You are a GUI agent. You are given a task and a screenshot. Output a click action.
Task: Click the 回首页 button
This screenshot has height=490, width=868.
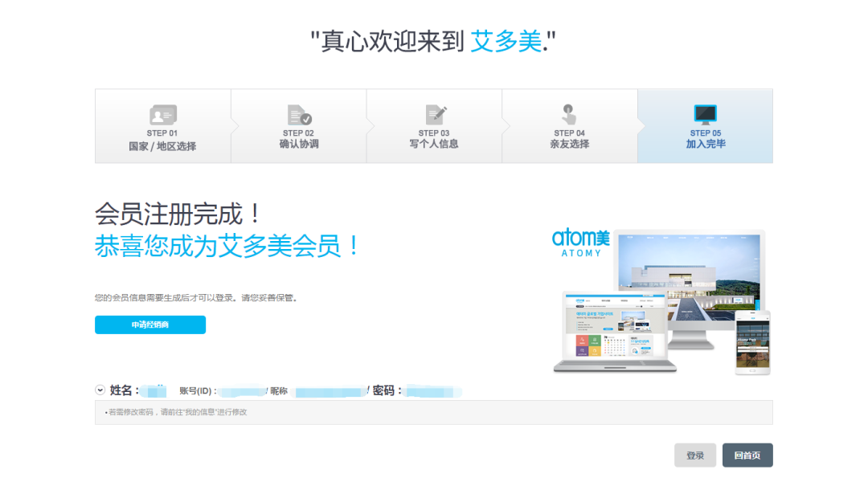747,455
